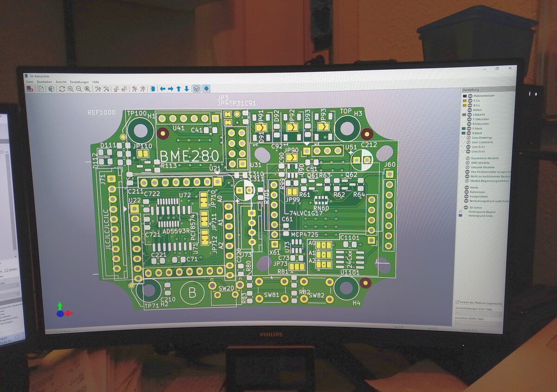Open render engine cube icon in toolbar
The image size is (557, 392).
51,89
